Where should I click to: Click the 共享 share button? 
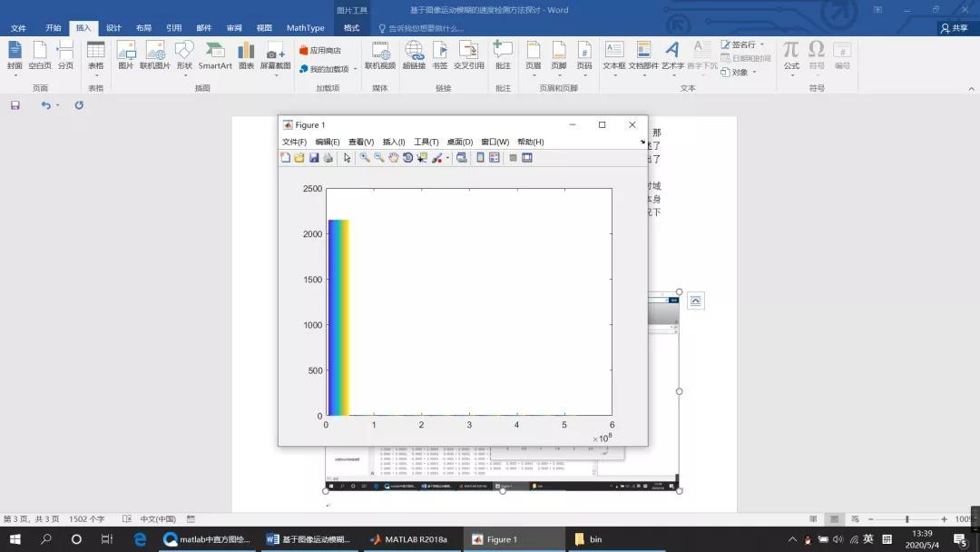(954, 28)
